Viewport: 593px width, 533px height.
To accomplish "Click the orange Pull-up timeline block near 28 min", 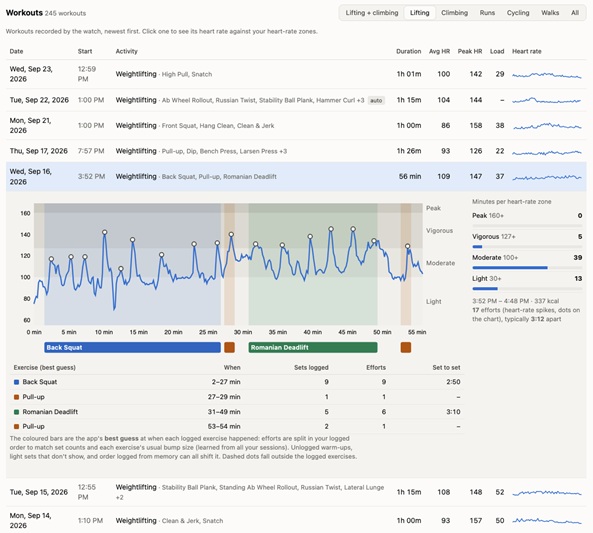I will pyautogui.click(x=229, y=347).
